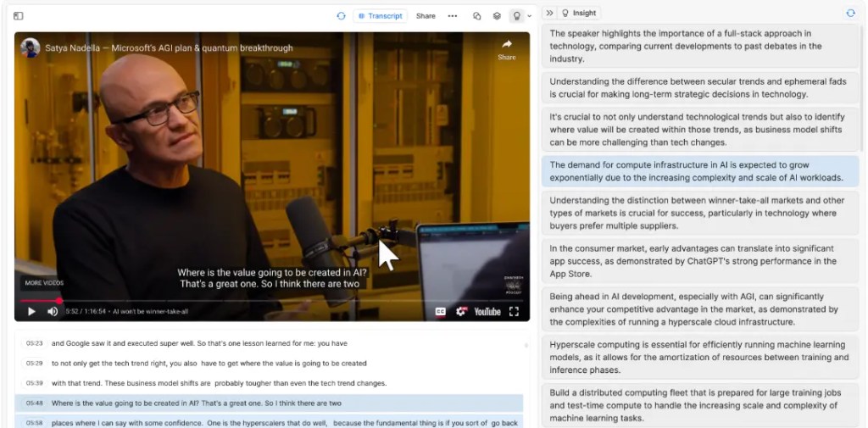This screenshot has height=428, width=868.
Task: Open the layers stack icon
Action: [x=498, y=15]
